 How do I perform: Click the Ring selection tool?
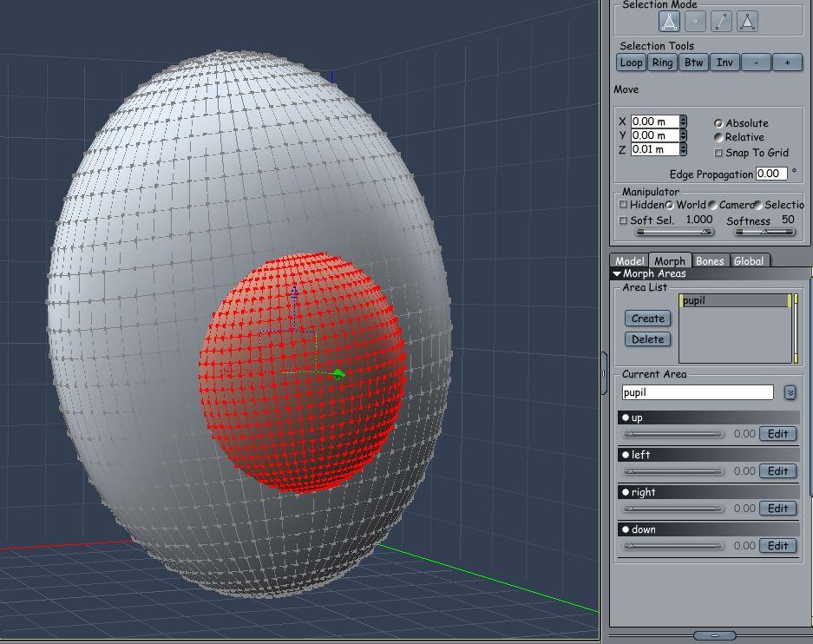coord(662,62)
